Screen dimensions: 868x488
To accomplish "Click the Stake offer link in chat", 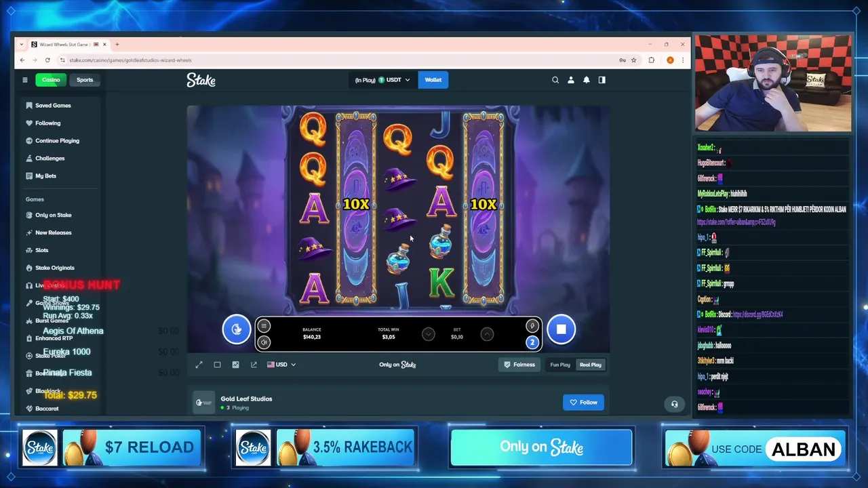I will coord(736,222).
